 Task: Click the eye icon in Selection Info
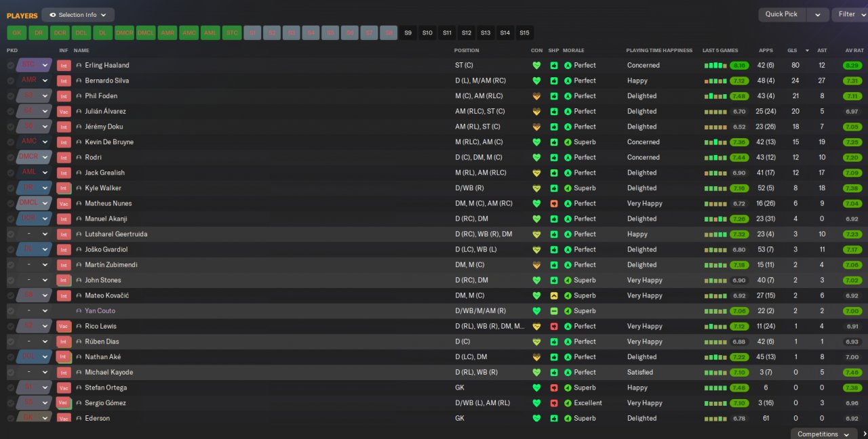click(52, 15)
